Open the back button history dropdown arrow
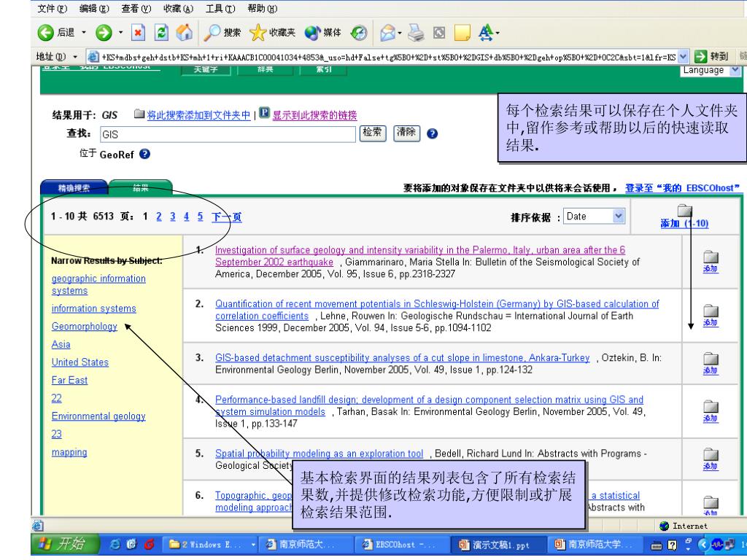747x560 pixels. 84,32
